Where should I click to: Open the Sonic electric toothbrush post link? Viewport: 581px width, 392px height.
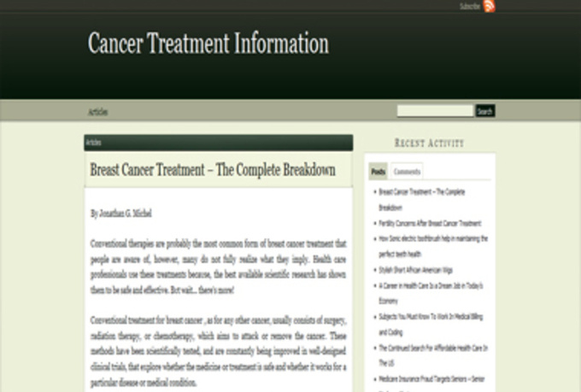click(x=433, y=246)
